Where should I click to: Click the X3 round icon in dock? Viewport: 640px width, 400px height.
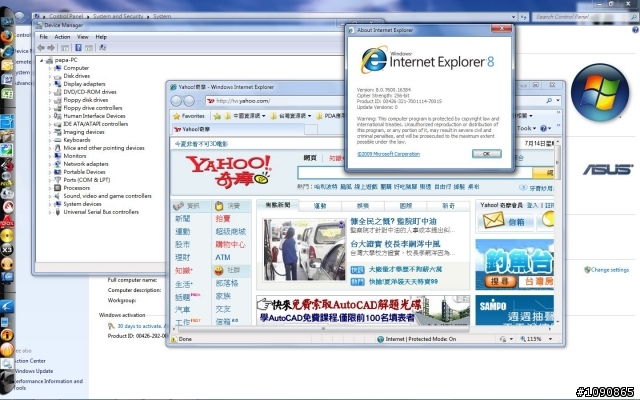click(x=7, y=249)
